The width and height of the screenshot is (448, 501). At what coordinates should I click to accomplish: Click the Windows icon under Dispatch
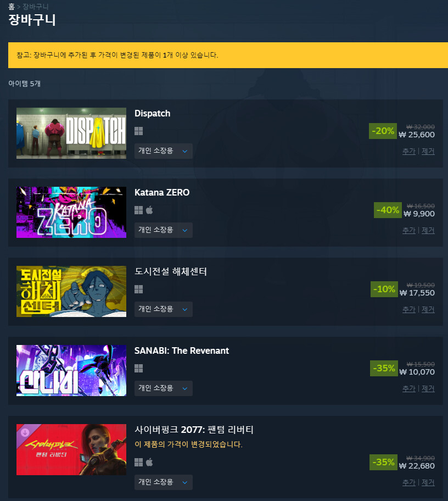(x=138, y=131)
